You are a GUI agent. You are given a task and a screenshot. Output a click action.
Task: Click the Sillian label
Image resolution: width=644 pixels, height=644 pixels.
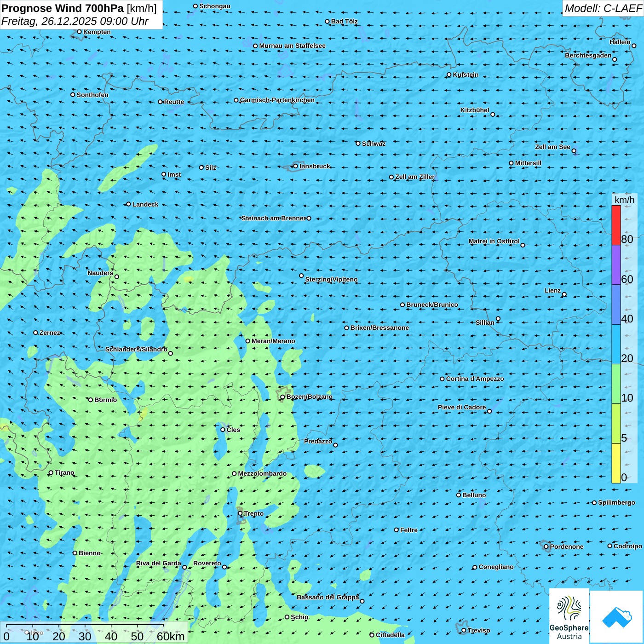(x=485, y=322)
